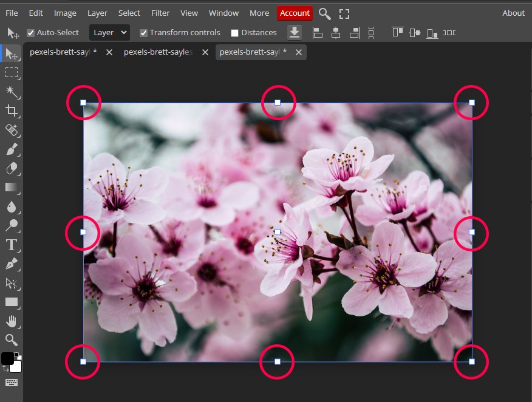Switch to the middle pexels-brett-sayles tab

pyautogui.click(x=158, y=52)
